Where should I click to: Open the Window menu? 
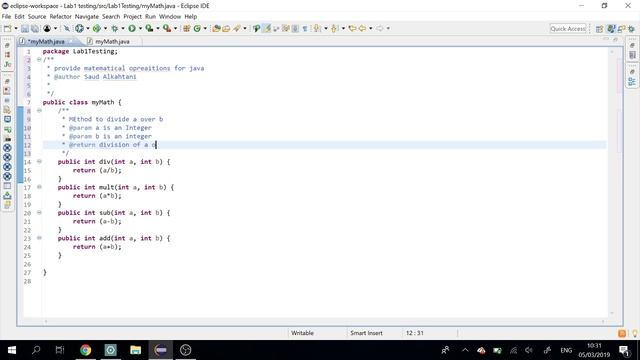(x=170, y=16)
